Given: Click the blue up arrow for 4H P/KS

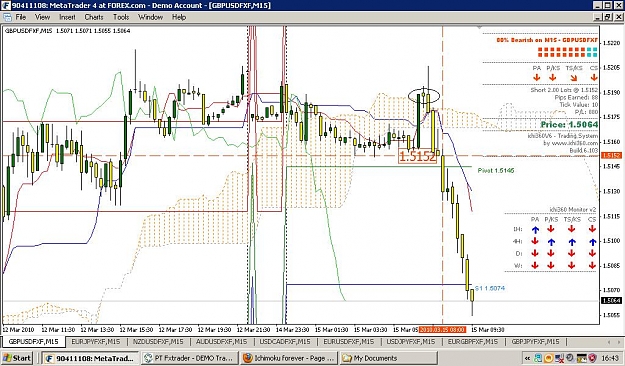Looking at the screenshot, I should click(x=551, y=242).
